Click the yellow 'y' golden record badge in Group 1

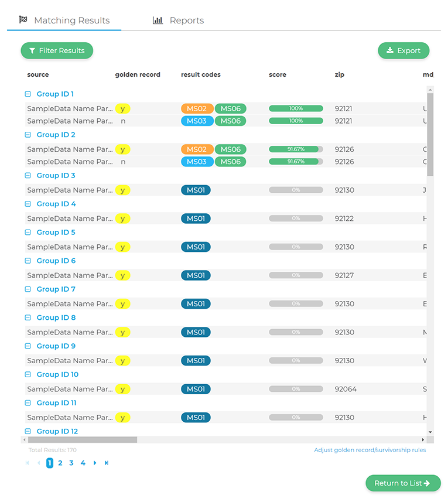pyautogui.click(x=122, y=108)
